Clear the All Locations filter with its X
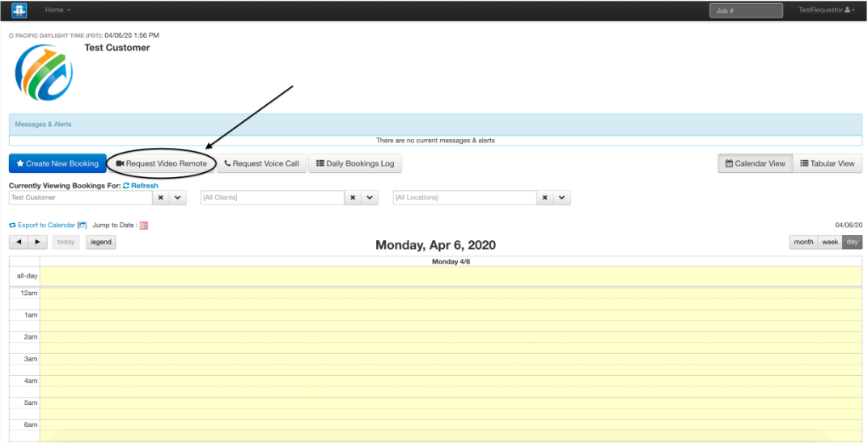Viewport: 868px width, 443px height. coord(545,197)
